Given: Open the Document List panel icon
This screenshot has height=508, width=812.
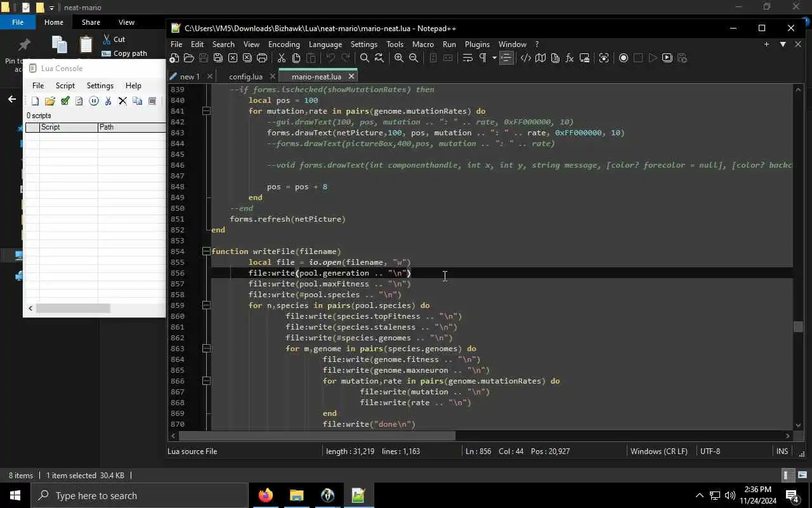Looking at the screenshot, I should pyautogui.click(x=555, y=58).
